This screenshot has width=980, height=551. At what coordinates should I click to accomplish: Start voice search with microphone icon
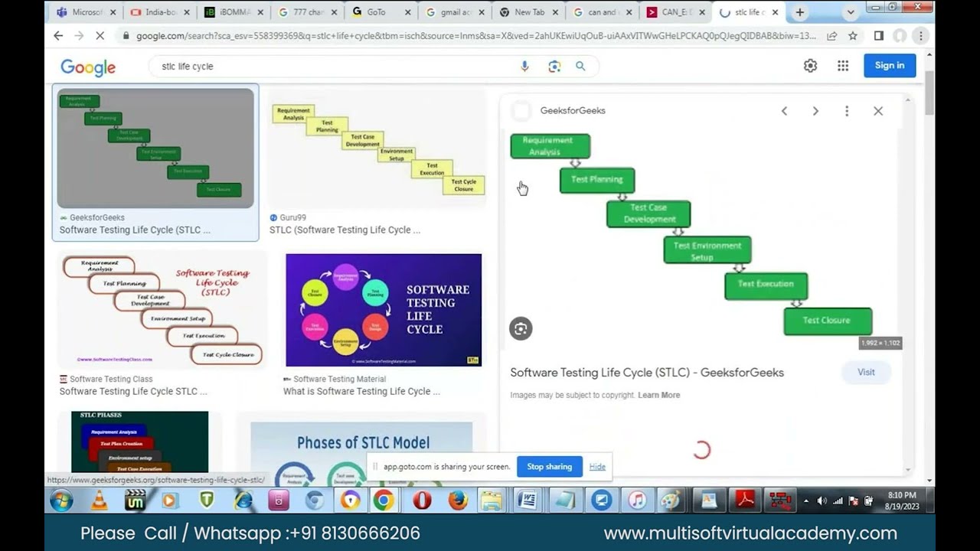[524, 67]
